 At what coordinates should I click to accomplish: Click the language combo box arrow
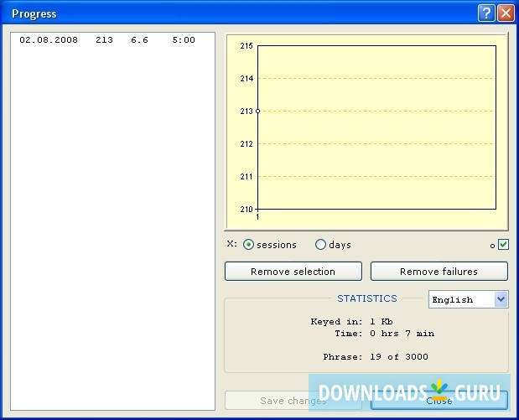(x=501, y=299)
